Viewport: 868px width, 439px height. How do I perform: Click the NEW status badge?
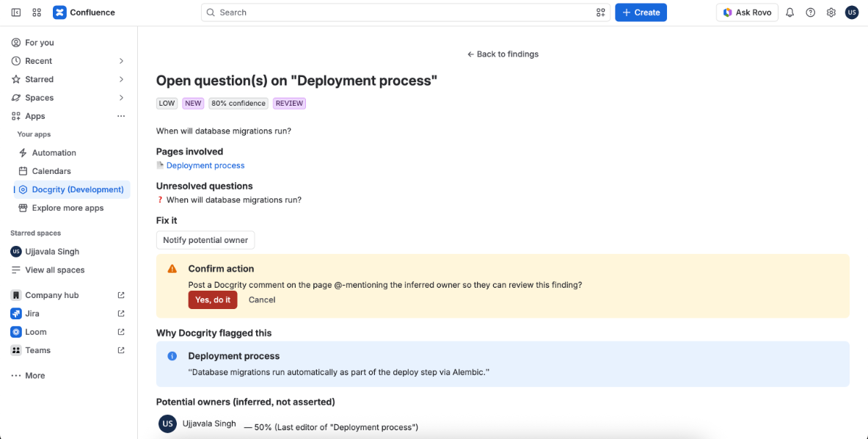tap(193, 104)
